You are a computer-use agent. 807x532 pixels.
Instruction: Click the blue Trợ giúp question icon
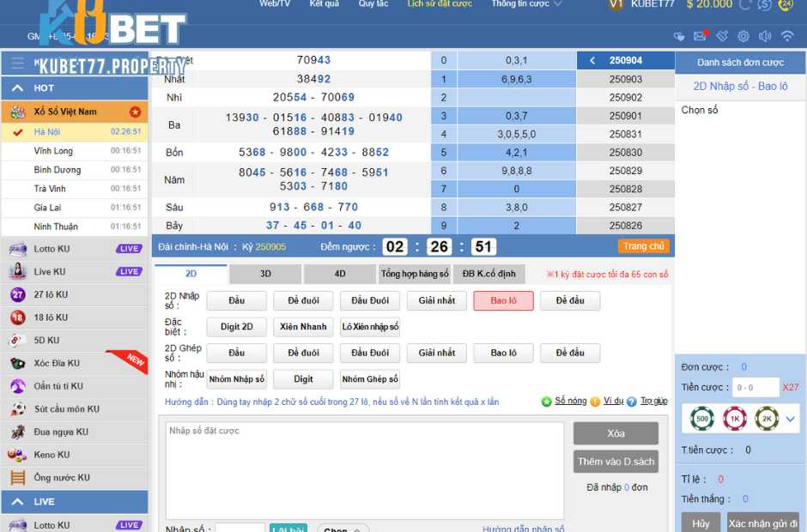[x=632, y=402]
